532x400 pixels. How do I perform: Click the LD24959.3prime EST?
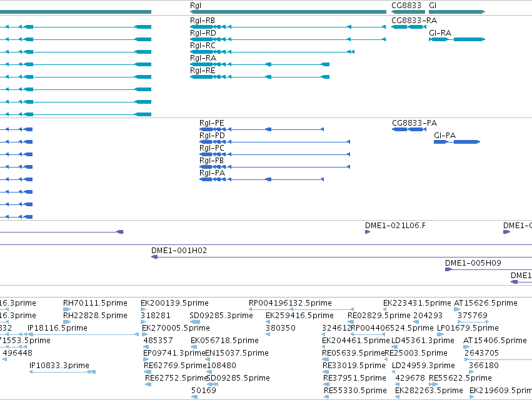click(x=395, y=372)
